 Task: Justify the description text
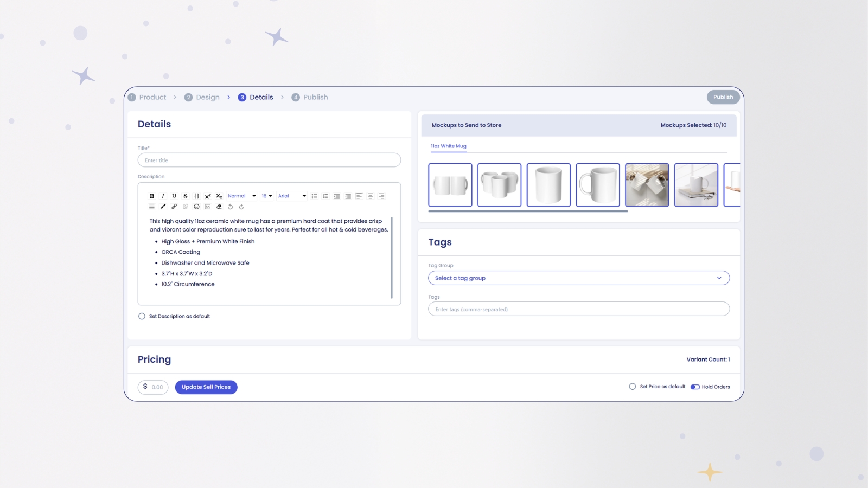(x=152, y=207)
